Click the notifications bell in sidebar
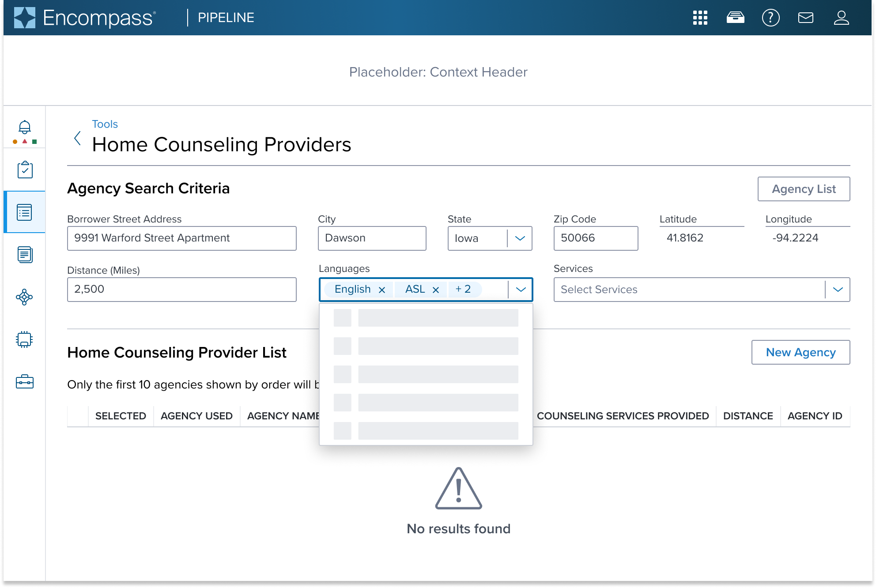 [25, 128]
